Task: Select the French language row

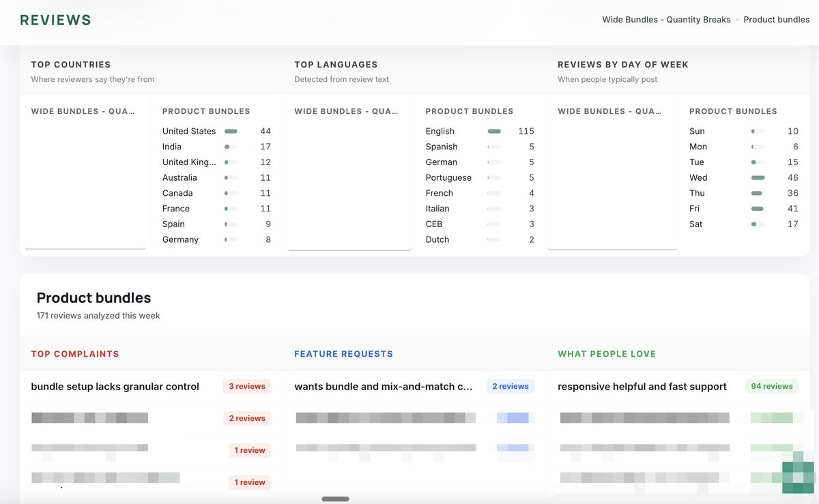Action: tap(480, 193)
